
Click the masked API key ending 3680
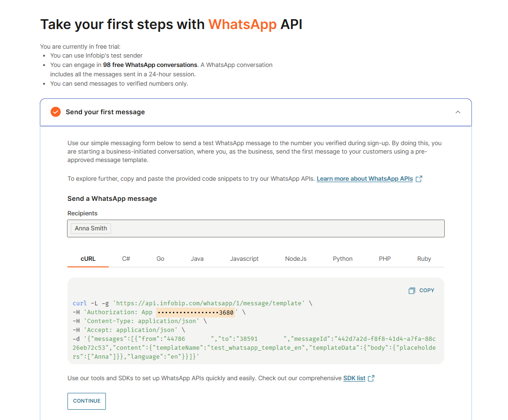tap(195, 313)
